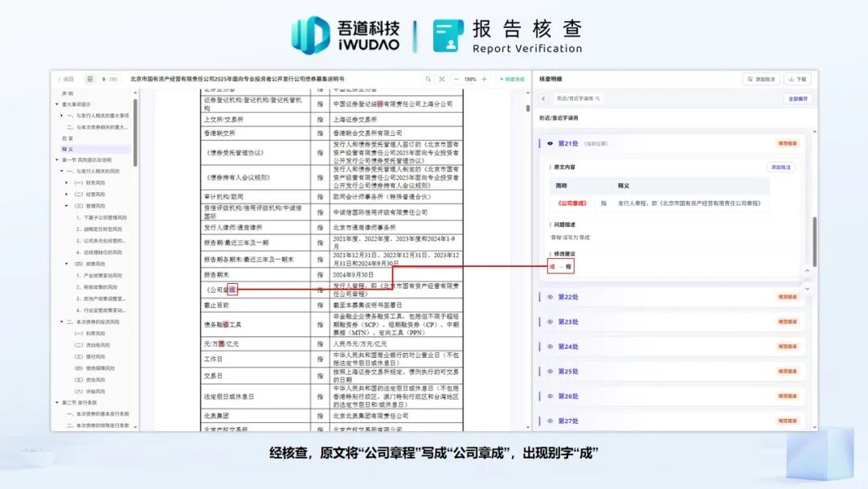Viewport: 868px width, 489px height.
Task: Collapse the 第一节 风险提示及说明 outline node
Action: [57, 160]
